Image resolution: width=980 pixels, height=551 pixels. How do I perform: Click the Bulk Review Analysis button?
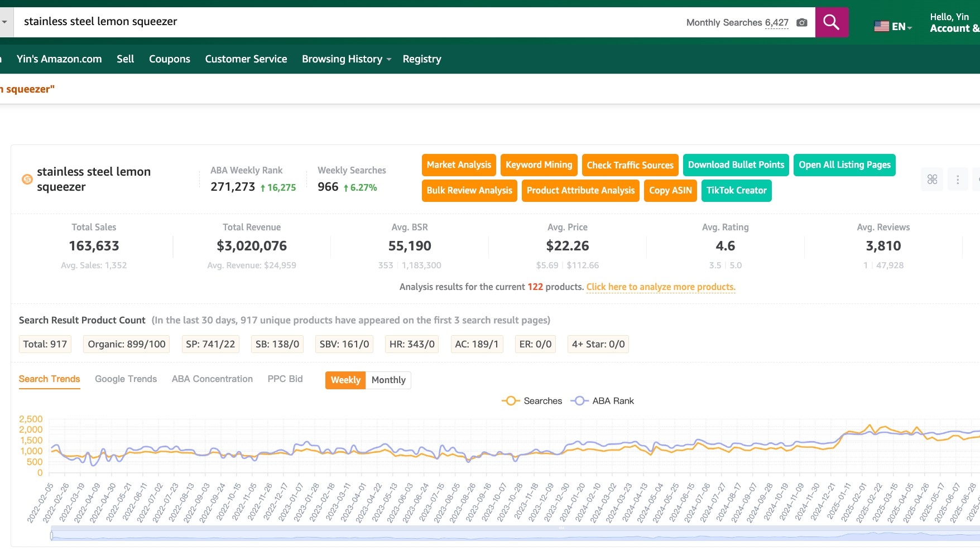click(x=469, y=190)
